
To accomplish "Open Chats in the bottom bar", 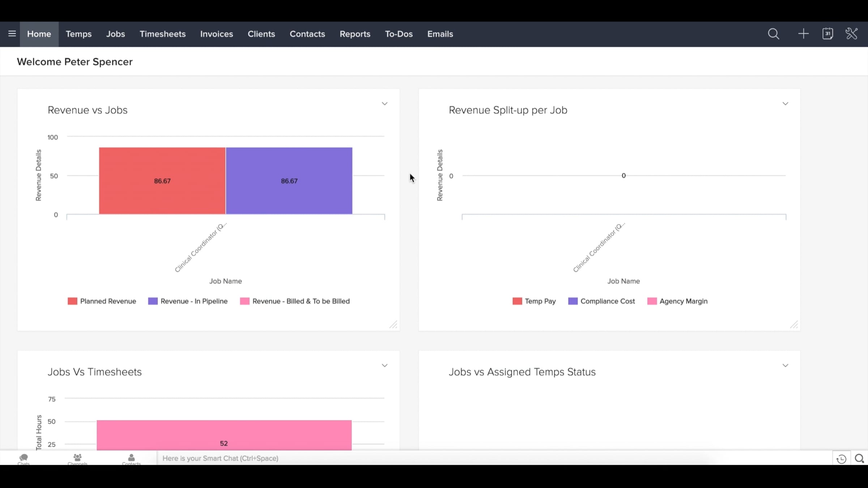I will tap(24, 459).
